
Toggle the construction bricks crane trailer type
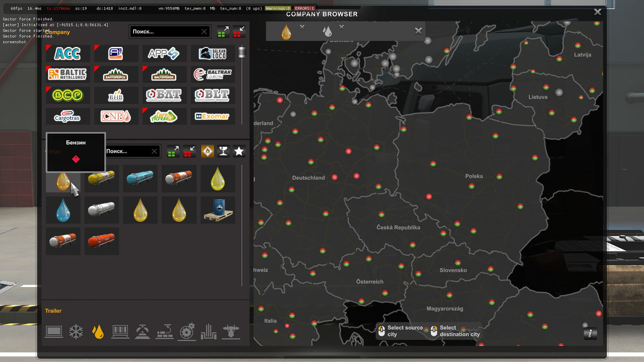coord(165,332)
